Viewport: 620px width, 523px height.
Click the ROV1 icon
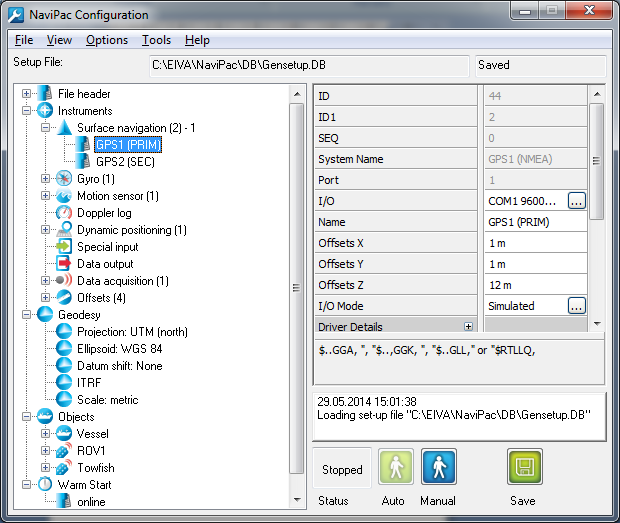(x=64, y=451)
